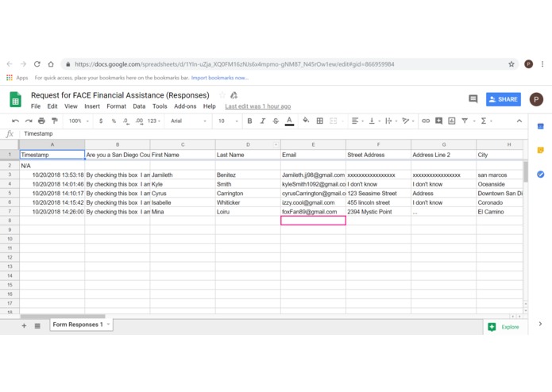
Task: Decrease decimal places icon
Action: click(x=126, y=121)
